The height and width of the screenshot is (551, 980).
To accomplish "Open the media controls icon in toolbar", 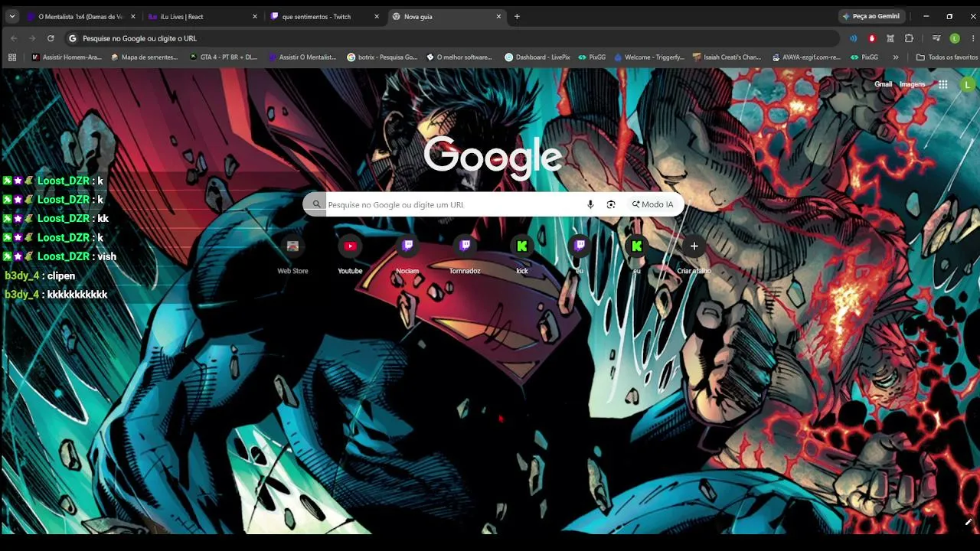I will pyautogui.click(x=936, y=38).
